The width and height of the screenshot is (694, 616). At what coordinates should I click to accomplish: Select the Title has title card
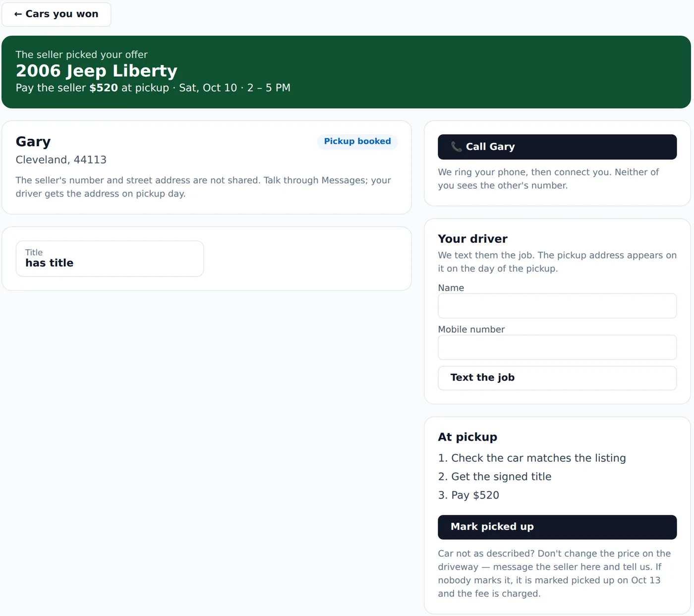tap(110, 259)
